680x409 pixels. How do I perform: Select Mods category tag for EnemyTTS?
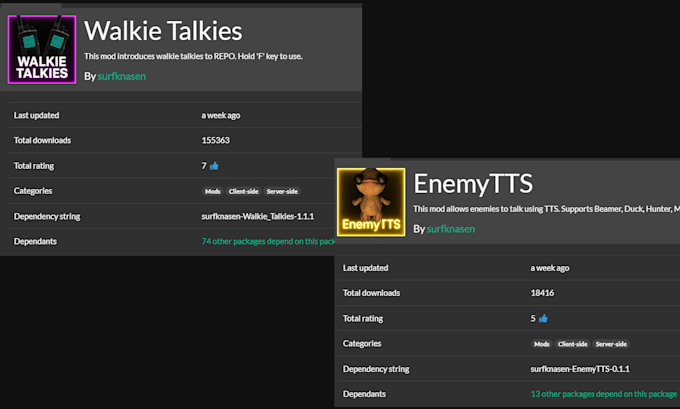[542, 344]
